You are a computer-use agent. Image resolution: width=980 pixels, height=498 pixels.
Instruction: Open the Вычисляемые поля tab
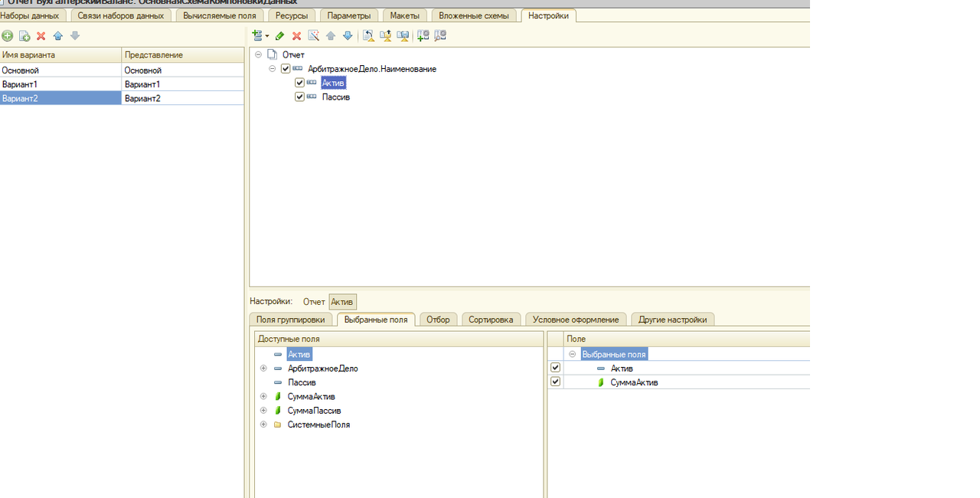(220, 15)
